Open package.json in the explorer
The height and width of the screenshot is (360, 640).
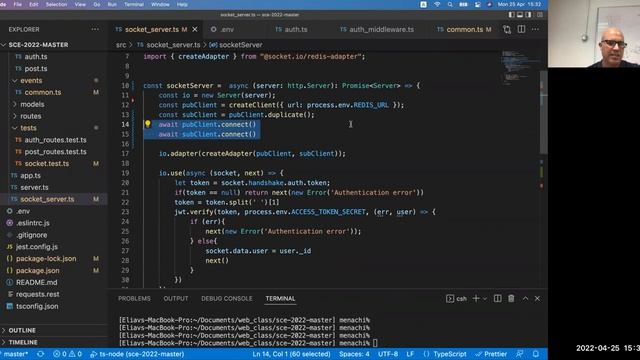pos(38,270)
